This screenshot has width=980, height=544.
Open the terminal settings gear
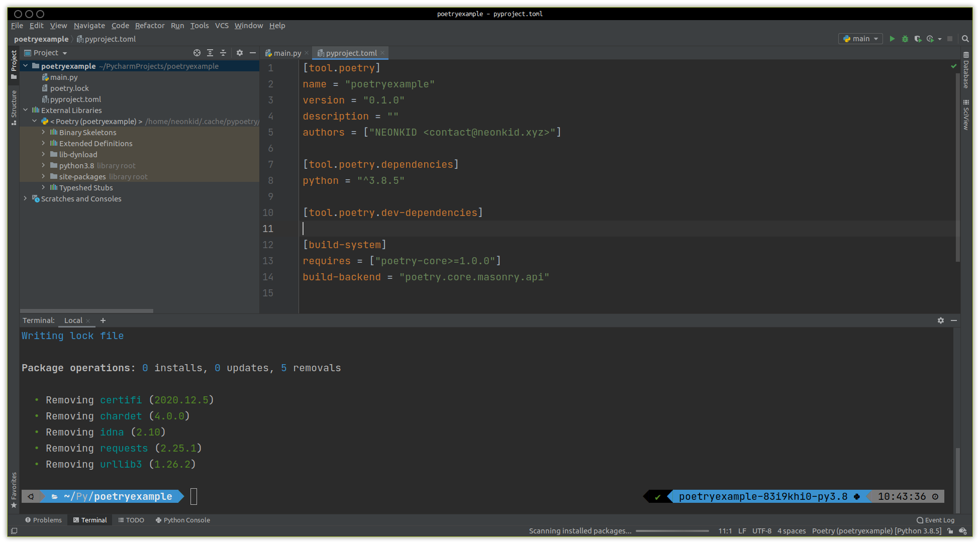pos(940,320)
